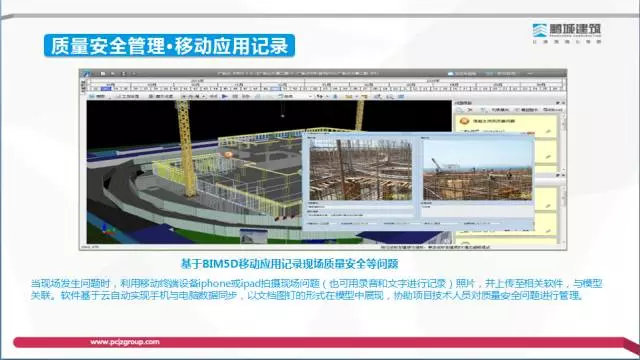This screenshot has width=640, height=360.
Task: Click the first leftmost toolbar button under timeline
Action: (97, 97)
